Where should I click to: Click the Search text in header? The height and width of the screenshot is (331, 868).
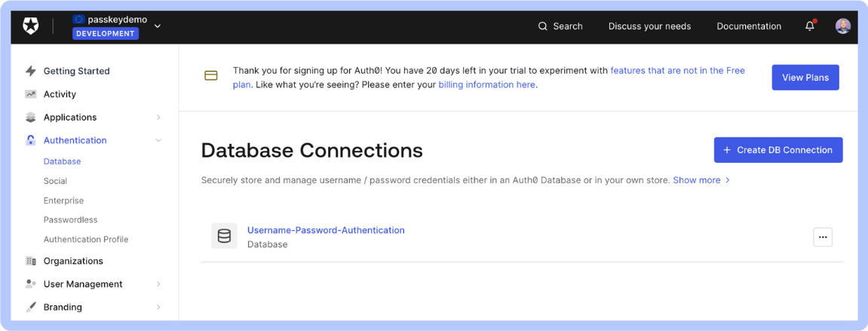tap(568, 26)
